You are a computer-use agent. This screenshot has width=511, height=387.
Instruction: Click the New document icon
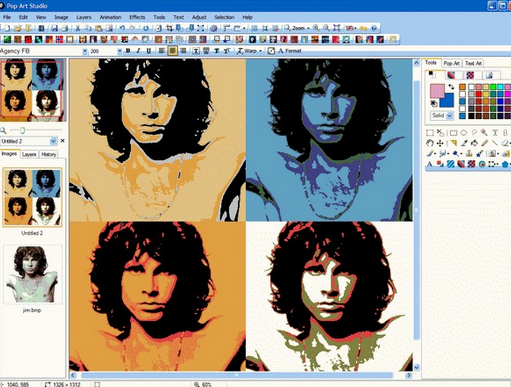tap(7, 28)
